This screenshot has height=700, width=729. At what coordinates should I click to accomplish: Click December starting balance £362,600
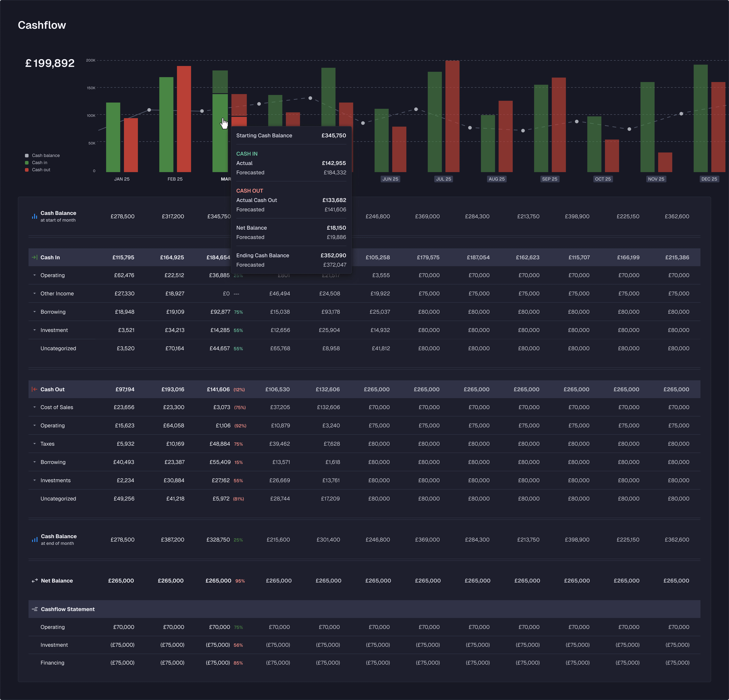(x=677, y=216)
